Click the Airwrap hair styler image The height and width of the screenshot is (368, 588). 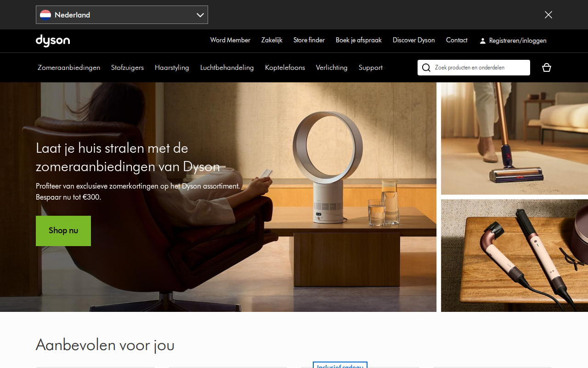pos(514,256)
